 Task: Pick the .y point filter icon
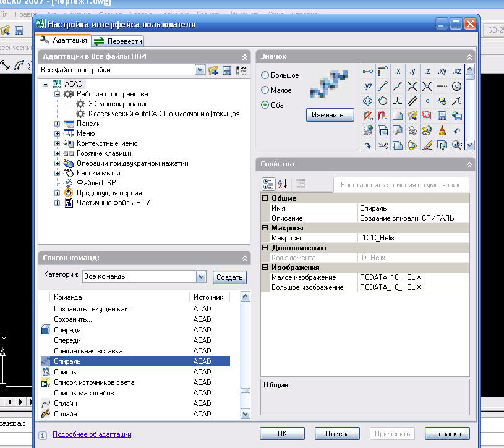pyautogui.click(x=412, y=71)
